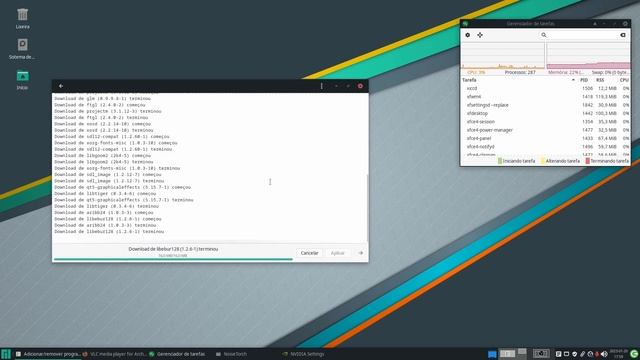
Task: Select the xfce4-notifyd process row
Action: [x=545, y=147]
